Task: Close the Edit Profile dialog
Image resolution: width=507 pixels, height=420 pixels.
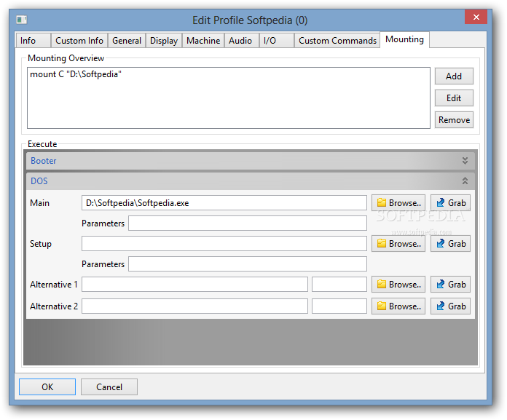Action: [x=476, y=17]
